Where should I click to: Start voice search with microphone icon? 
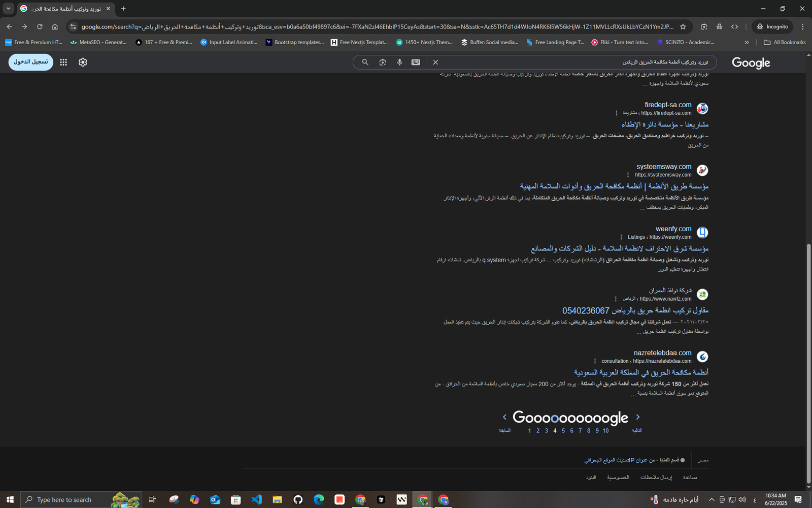(399, 62)
